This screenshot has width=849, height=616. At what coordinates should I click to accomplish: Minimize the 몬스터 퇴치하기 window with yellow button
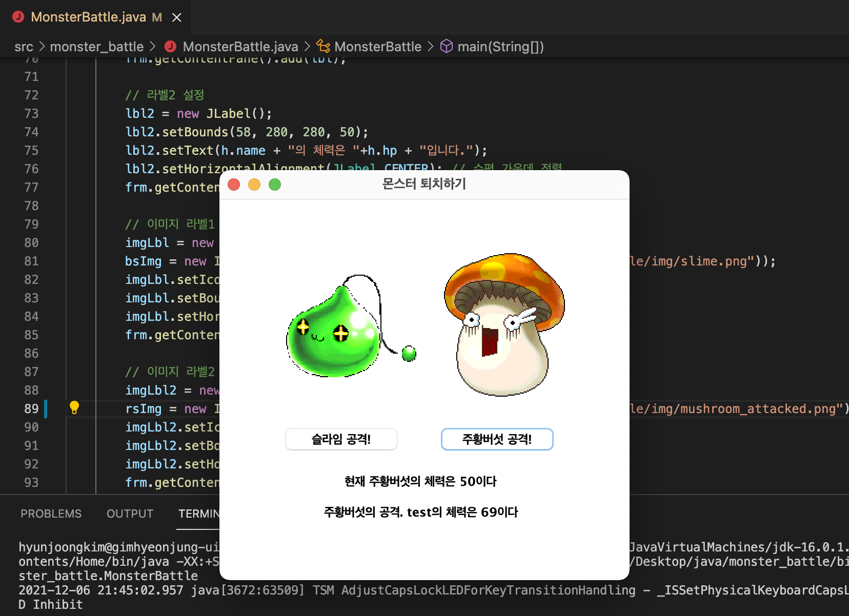[x=254, y=184]
